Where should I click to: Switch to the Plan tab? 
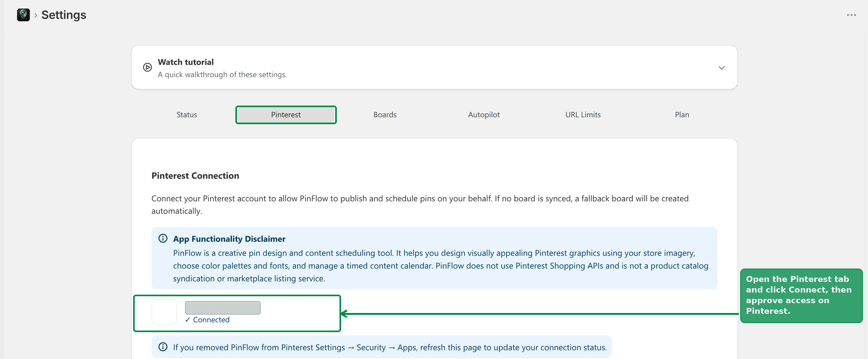[682, 115]
